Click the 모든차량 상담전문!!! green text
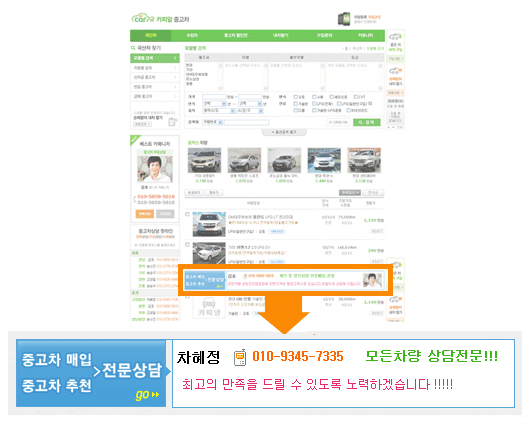531x432 pixels. 432,356
